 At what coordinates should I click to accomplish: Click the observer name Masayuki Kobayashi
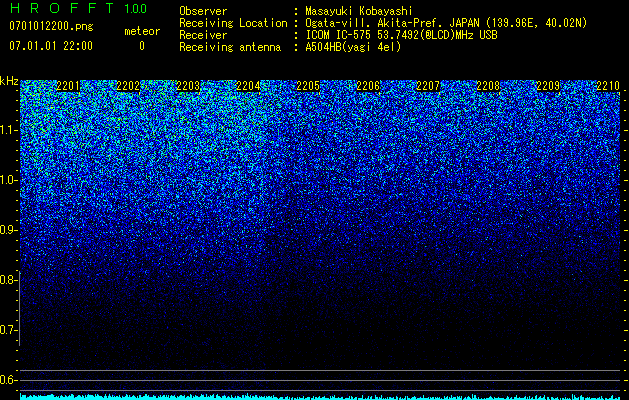point(359,11)
